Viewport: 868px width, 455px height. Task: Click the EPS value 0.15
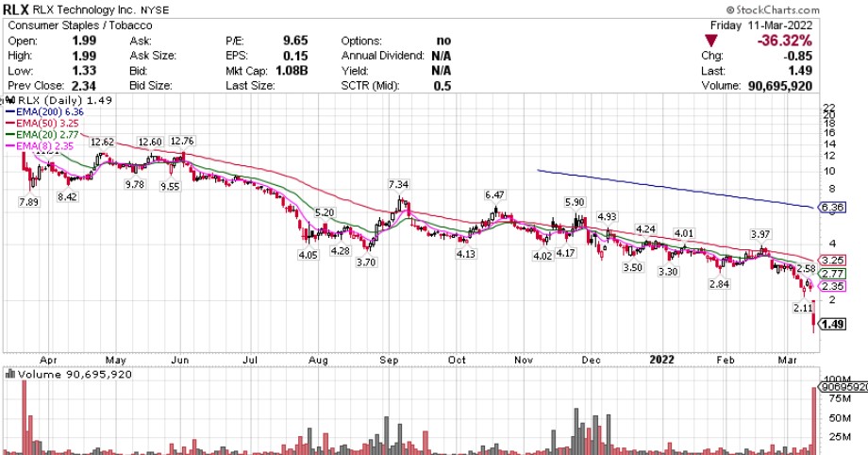295,56
